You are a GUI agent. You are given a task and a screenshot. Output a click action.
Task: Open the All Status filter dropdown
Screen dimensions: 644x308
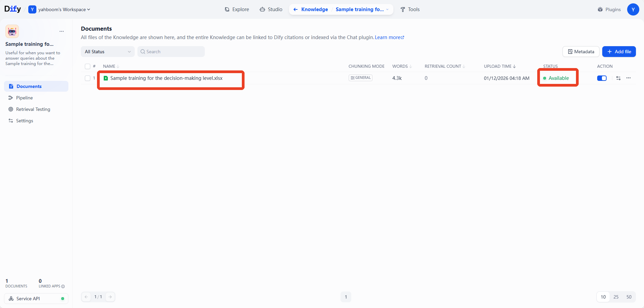click(108, 52)
